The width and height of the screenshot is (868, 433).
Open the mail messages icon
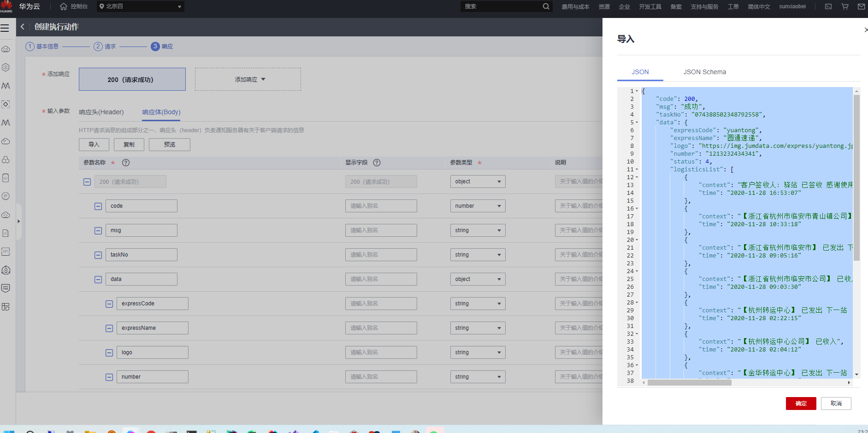coord(861,6)
